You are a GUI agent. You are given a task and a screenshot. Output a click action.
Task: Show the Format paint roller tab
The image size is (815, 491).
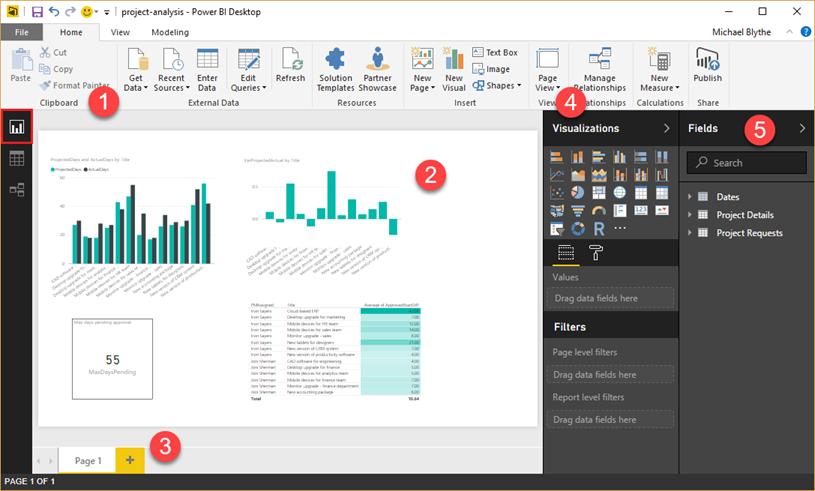pos(596,253)
